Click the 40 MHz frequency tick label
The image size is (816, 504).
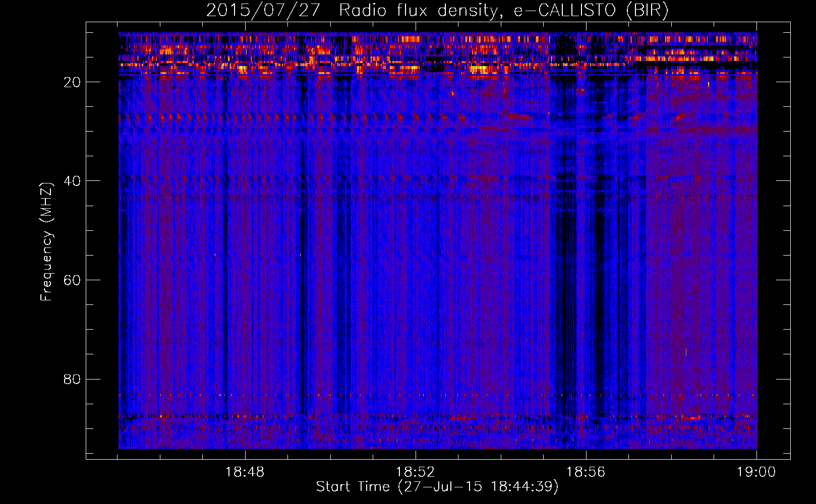click(x=73, y=181)
